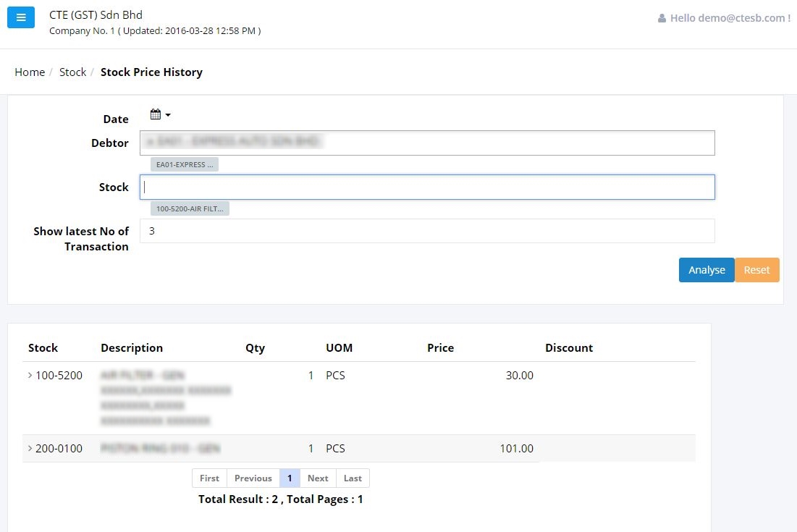Click the Price column header
Viewport: 797px width, 532px height.
click(x=441, y=348)
